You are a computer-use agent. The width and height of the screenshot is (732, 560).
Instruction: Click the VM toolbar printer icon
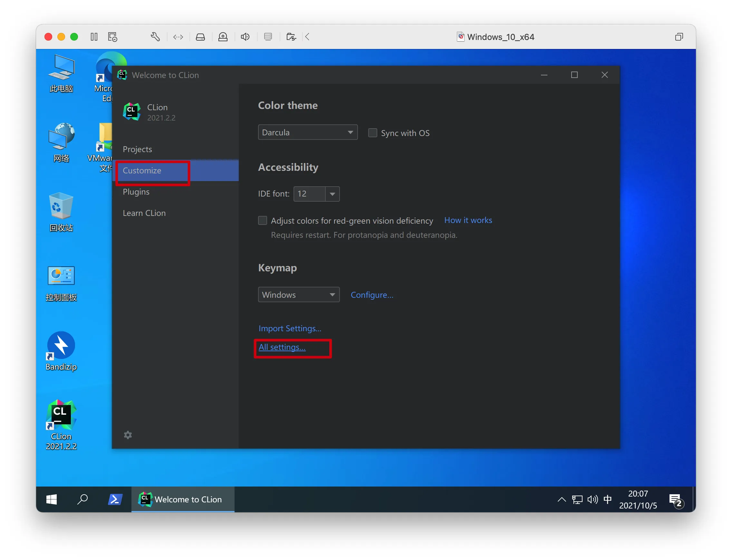pyautogui.click(x=268, y=37)
